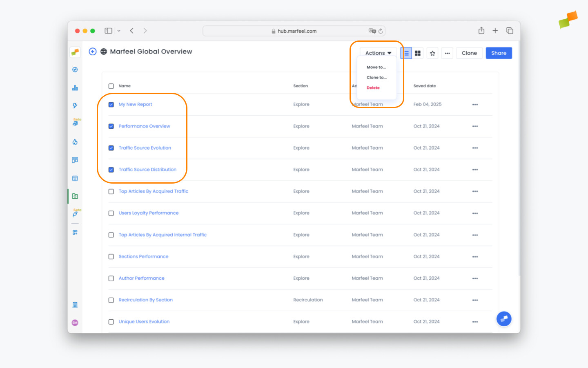The width and height of the screenshot is (588, 368).
Task: Uncheck the My New Report checkbox
Action: [111, 104]
